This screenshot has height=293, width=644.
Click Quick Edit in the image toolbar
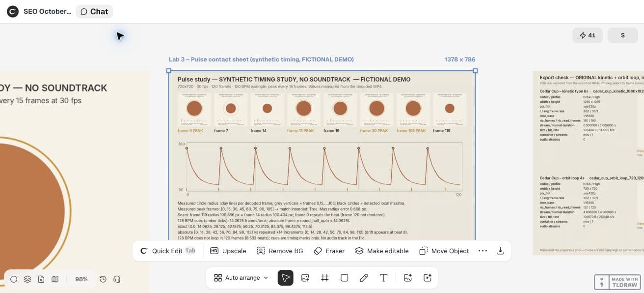pyautogui.click(x=167, y=251)
